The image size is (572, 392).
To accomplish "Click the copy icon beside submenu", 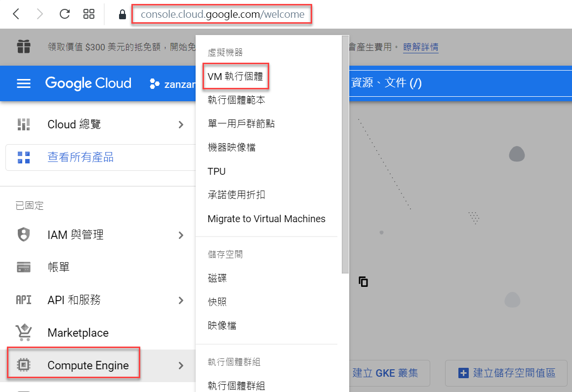I will tap(364, 281).
